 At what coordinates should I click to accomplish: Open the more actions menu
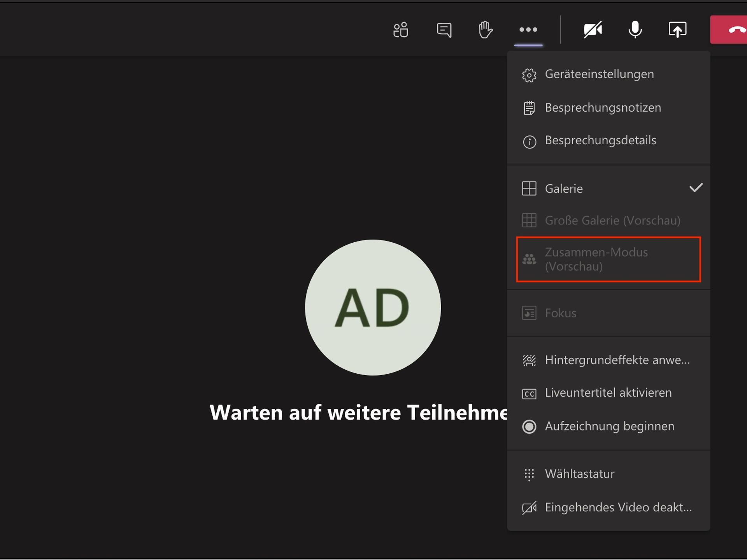point(528,30)
